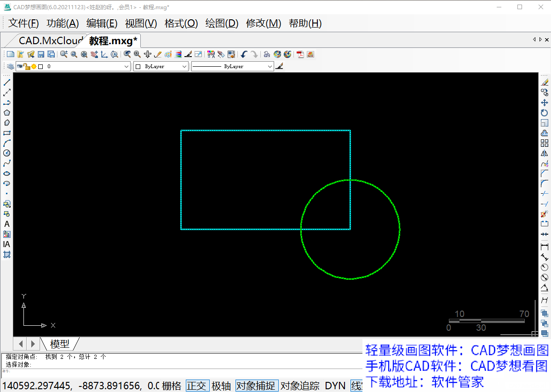Close current document tab with X

pyautogui.click(x=547, y=40)
